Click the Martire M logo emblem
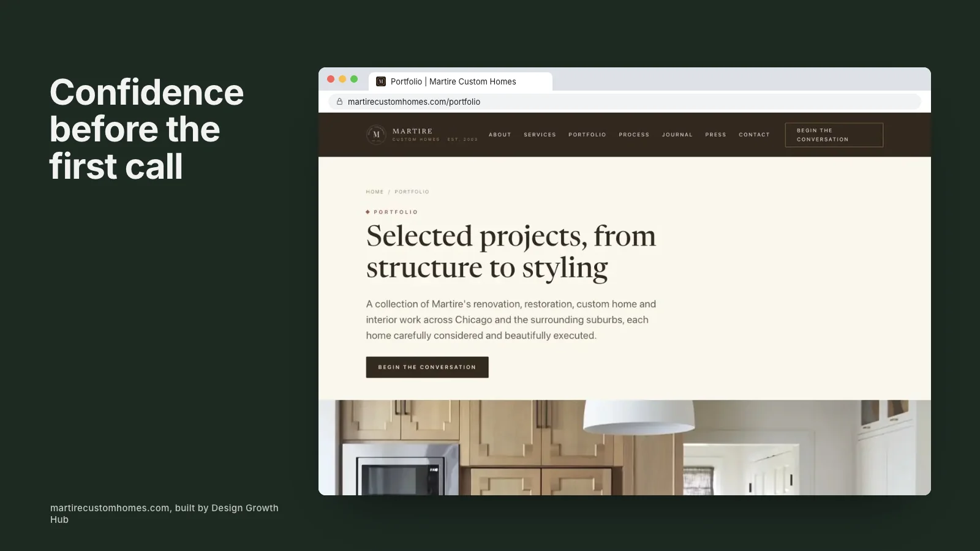The width and height of the screenshot is (980, 551). 376,135
